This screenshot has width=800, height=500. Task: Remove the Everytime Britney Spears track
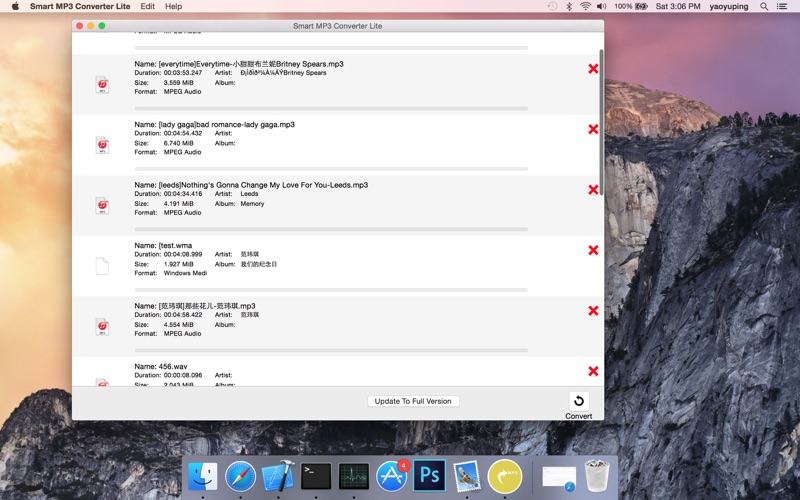593,69
